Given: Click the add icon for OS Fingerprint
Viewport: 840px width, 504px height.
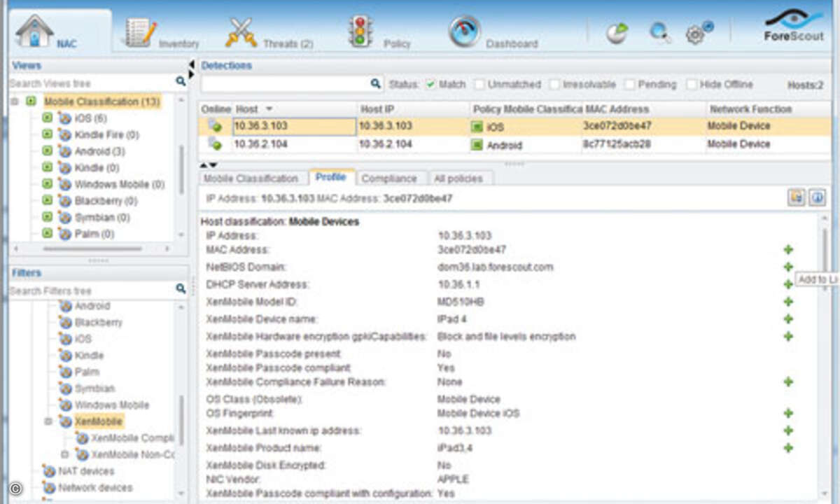Looking at the screenshot, I should coord(788,414).
